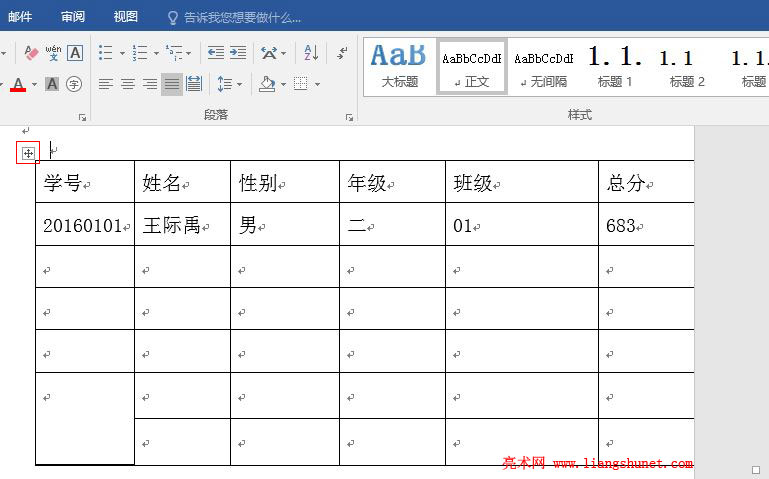Screen dimensions: 769x479
Task: Toggle the character border button
Action: click(75, 53)
